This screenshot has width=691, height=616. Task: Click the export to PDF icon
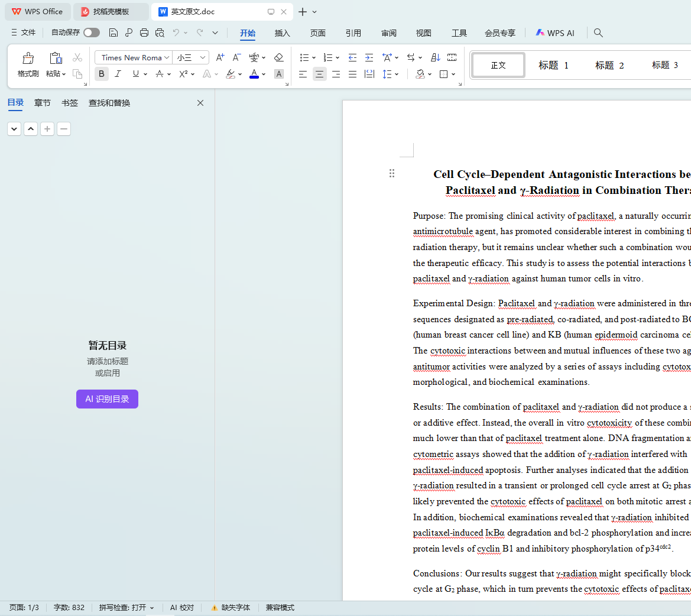pos(129,33)
